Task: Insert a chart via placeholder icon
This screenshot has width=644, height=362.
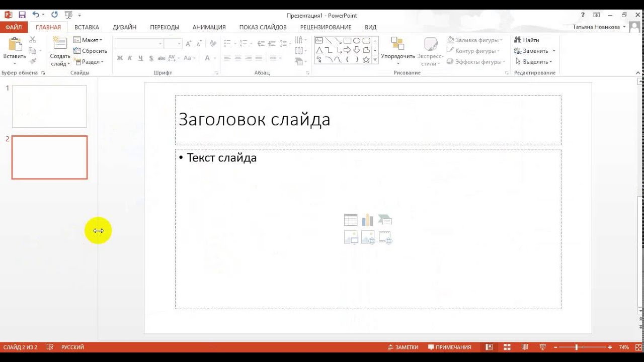Action: [368, 220]
